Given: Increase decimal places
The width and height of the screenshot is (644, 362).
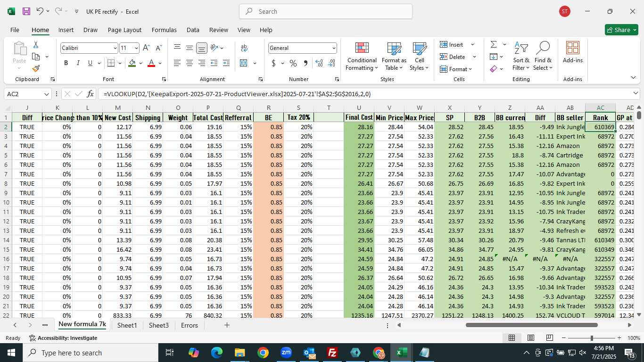Looking at the screenshot, I should point(319,63).
